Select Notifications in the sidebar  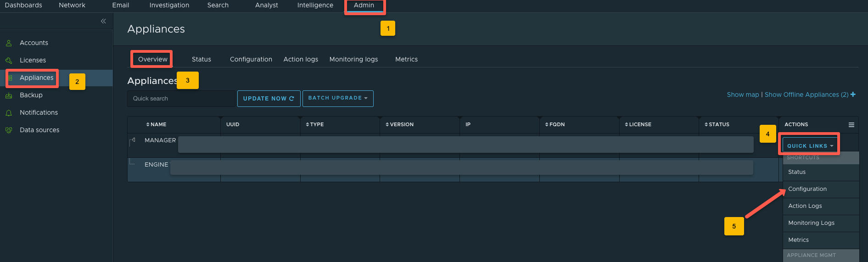39,112
